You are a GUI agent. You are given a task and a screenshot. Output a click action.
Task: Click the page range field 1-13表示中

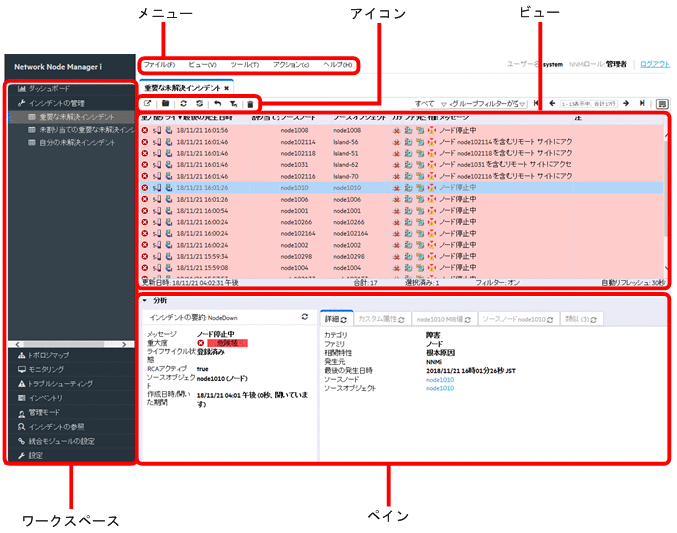coord(589,104)
